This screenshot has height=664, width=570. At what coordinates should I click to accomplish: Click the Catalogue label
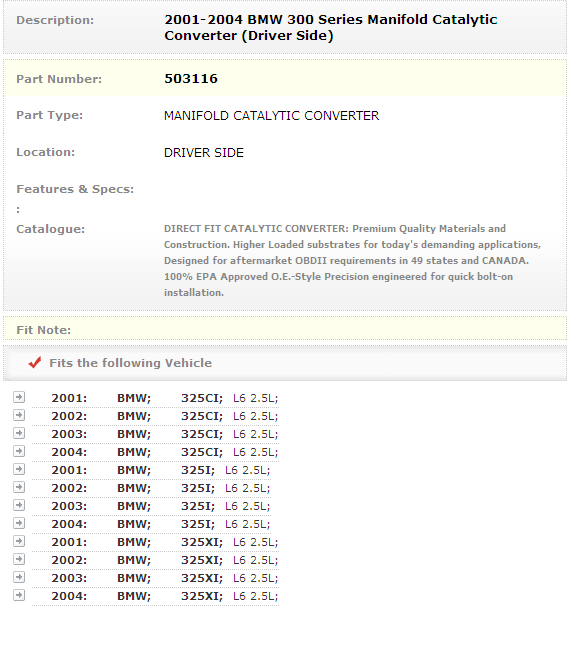pyautogui.click(x=50, y=229)
